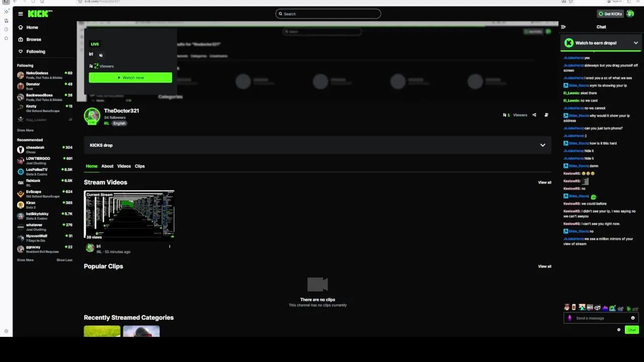Click the Get KICKs button
Image resolution: width=644 pixels, height=362 pixels.
(610, 14)
